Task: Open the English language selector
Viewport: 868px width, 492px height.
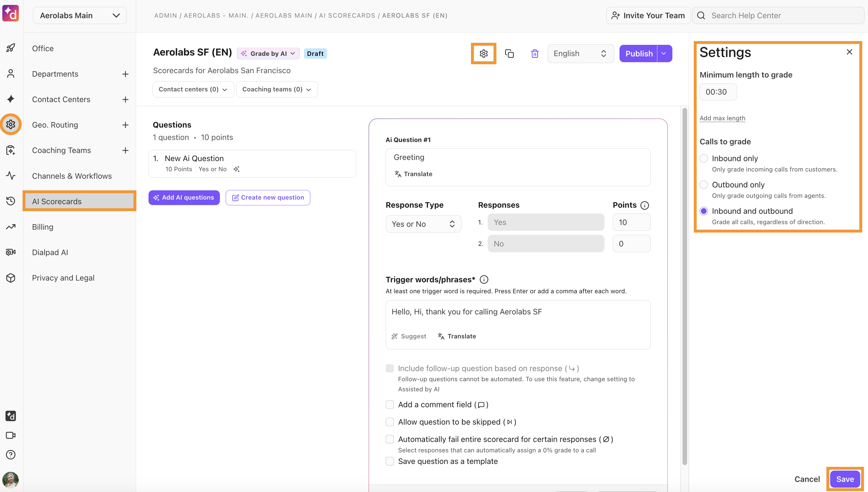Action: coord(580,54)
